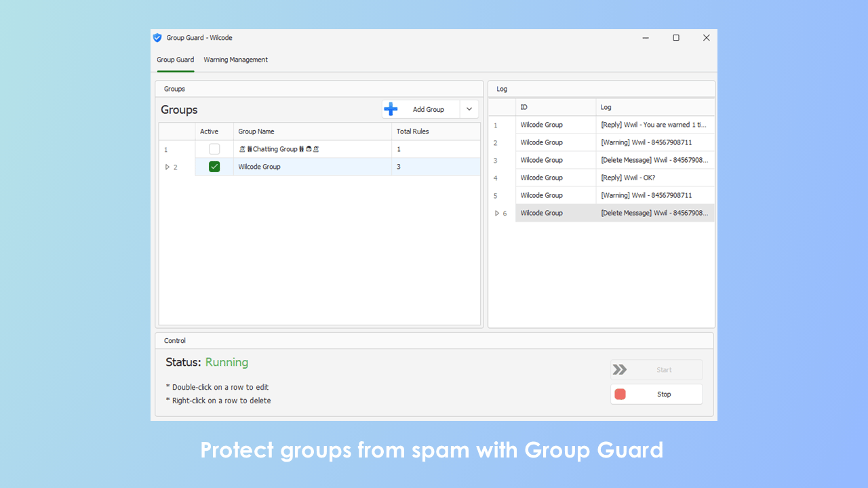Viewport: 868px width, 488px height.
Task: Click the Group Guard shield app icon
Action: (157, 38)
